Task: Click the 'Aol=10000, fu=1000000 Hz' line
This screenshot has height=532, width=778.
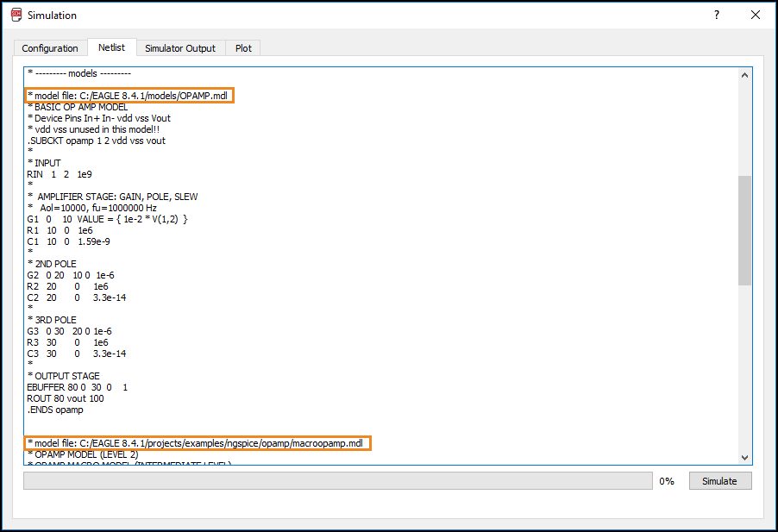Action: click(x=92, y=208)
